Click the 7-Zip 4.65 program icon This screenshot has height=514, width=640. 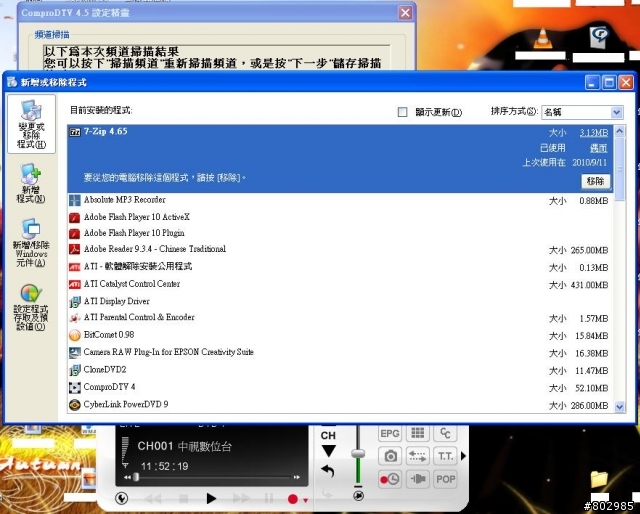tap(75, 132)
